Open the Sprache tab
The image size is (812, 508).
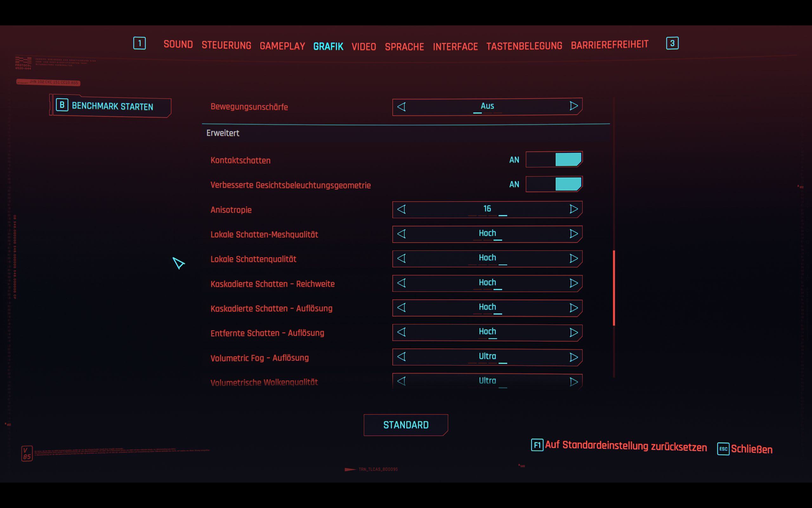405,47
